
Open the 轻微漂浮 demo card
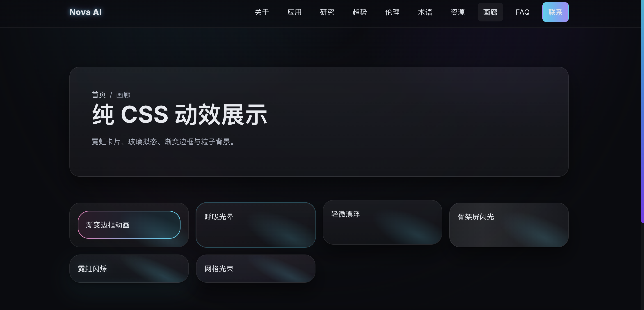tap(382, 222)
